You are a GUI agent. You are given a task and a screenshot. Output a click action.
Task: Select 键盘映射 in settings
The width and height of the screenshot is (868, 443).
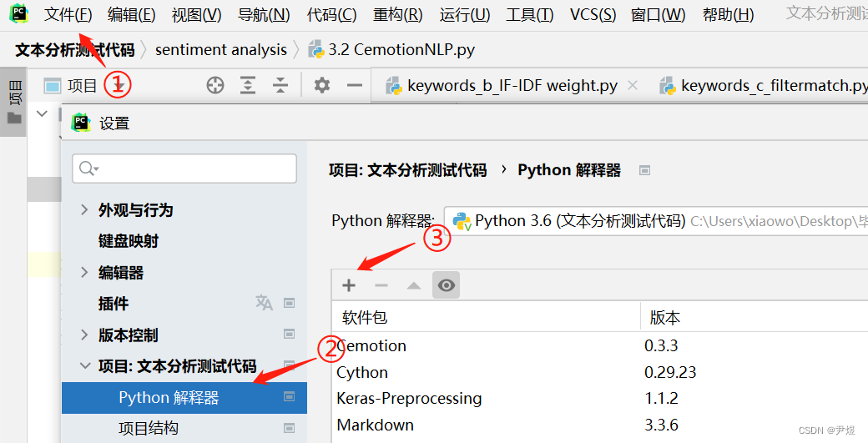click(128, 241)
